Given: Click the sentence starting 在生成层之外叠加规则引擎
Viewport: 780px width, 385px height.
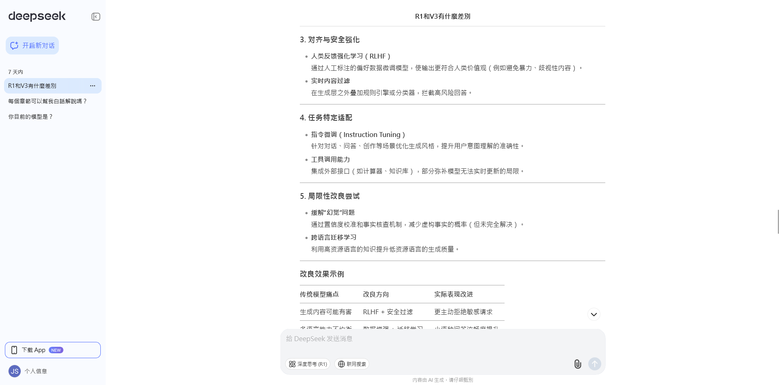Looking at the screenshot, I should pyautogui.click(x=391, y=93).
